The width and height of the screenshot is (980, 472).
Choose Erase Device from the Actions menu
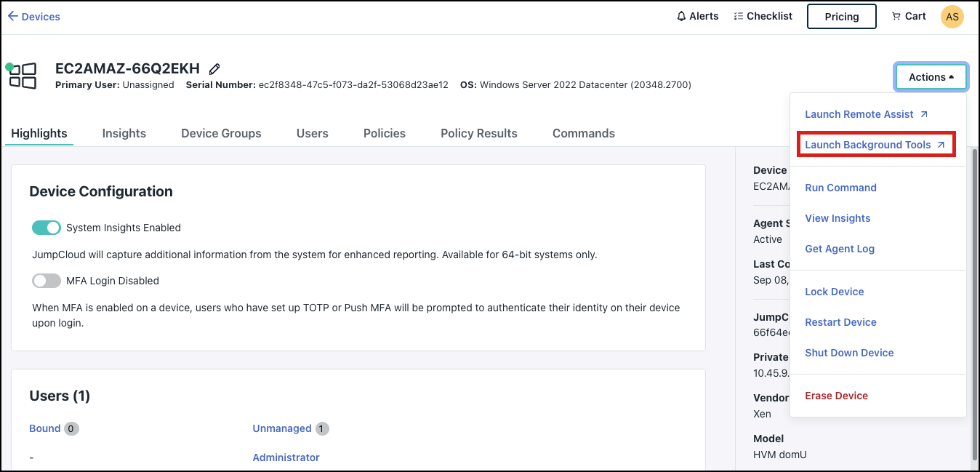coord(836,395)
